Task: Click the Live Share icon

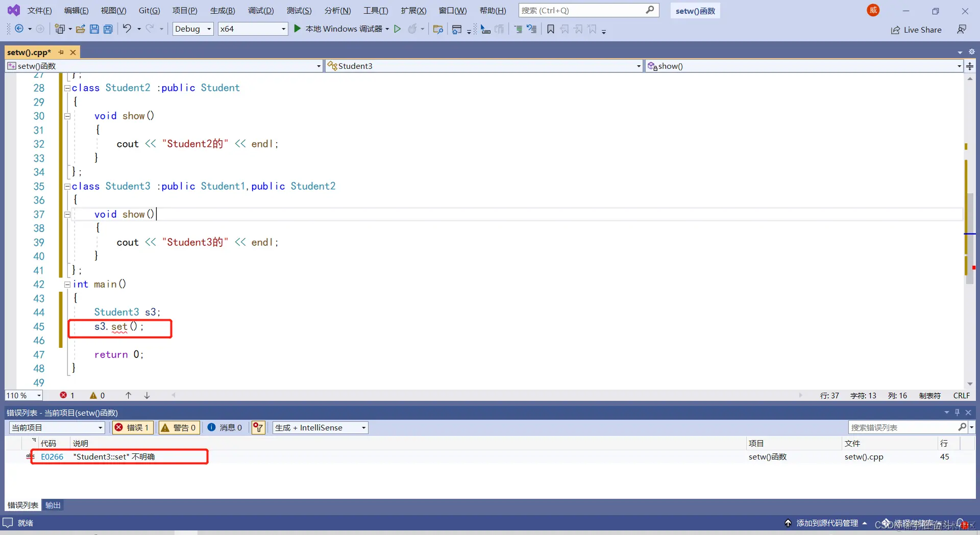Action: [x=895, y=30]
